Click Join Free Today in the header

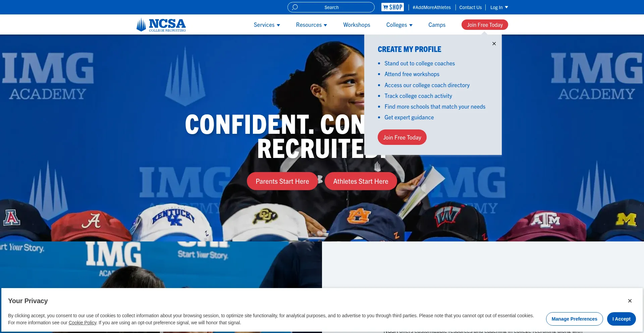(485, 25)
